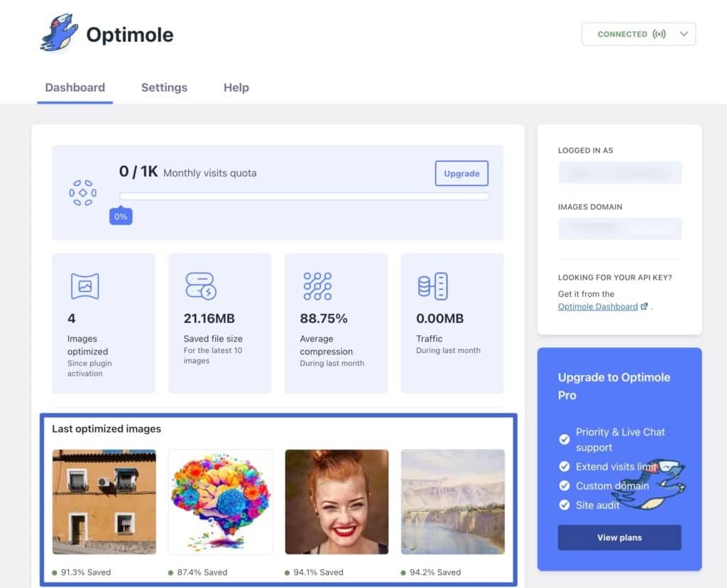Click the Custom domain checkmark icon
The image size is (727, 588).
(x=564, y=486)
